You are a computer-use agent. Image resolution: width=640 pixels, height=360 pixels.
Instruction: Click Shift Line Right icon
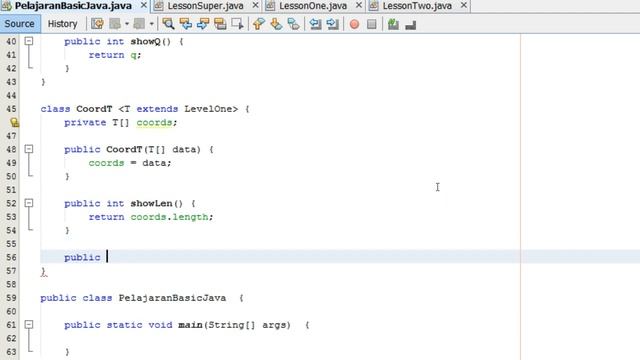[x=333, y=24]
